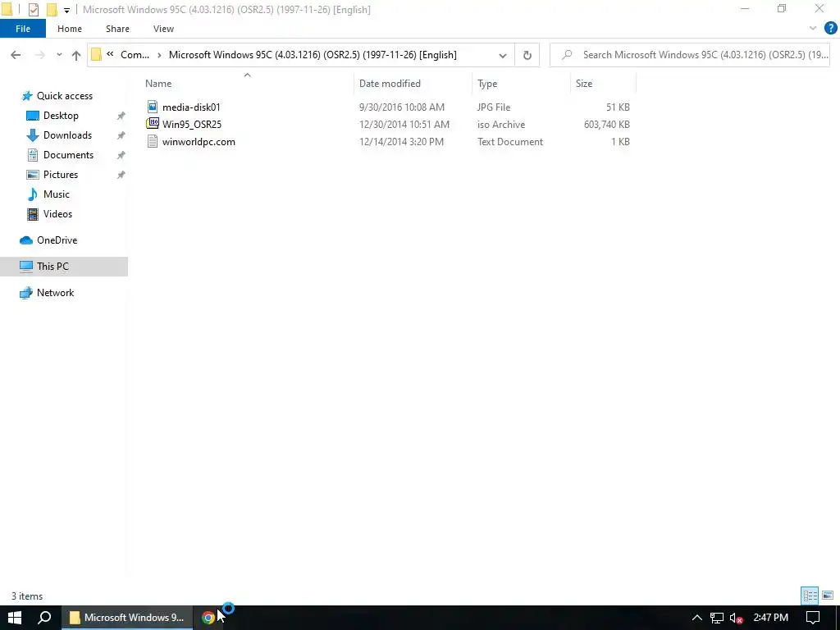
Task: Open Customize Quick Access Toolbar dropdown
Action: 66,10
